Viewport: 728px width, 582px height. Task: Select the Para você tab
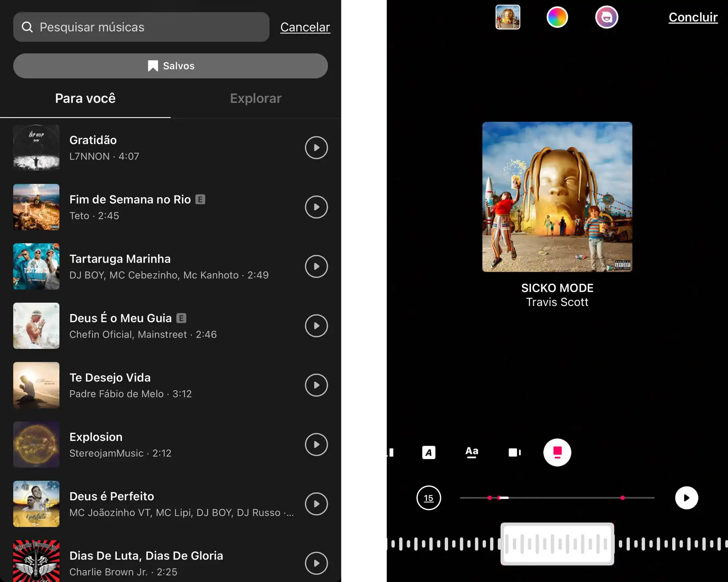[85, 98]
